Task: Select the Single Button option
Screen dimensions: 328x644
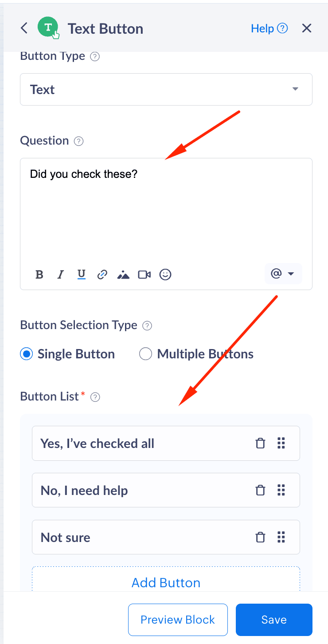Action: 27,354
